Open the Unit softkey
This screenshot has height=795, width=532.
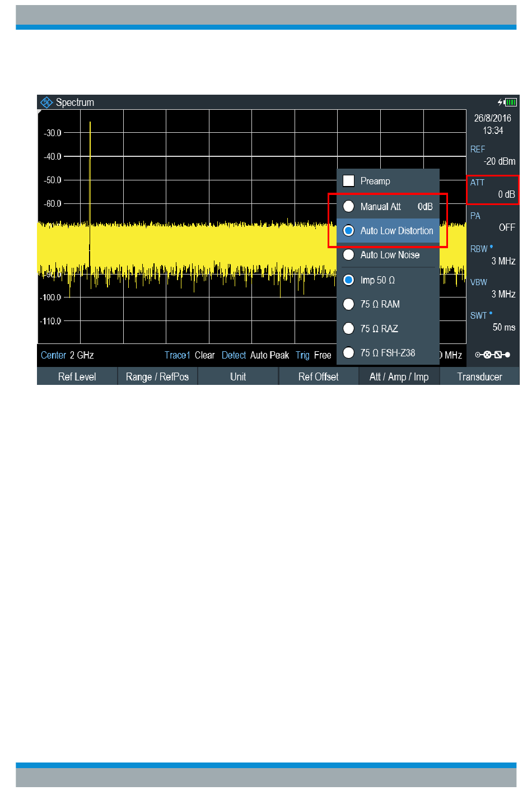[238, 376]
